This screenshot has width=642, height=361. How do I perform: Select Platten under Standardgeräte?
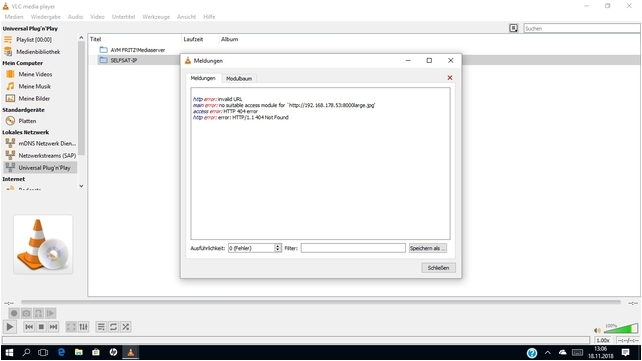pyautogui.click(x=39, y=121)
